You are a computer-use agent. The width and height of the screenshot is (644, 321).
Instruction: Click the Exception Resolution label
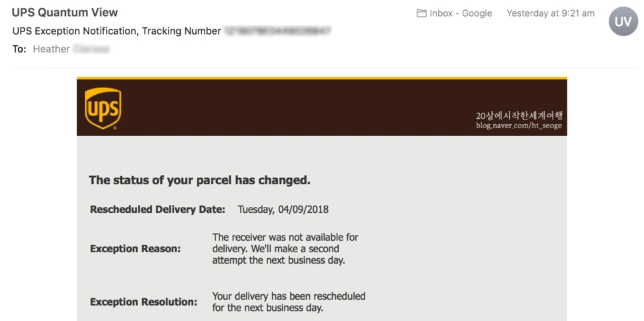pyautogui.click(x=143, y=302)
